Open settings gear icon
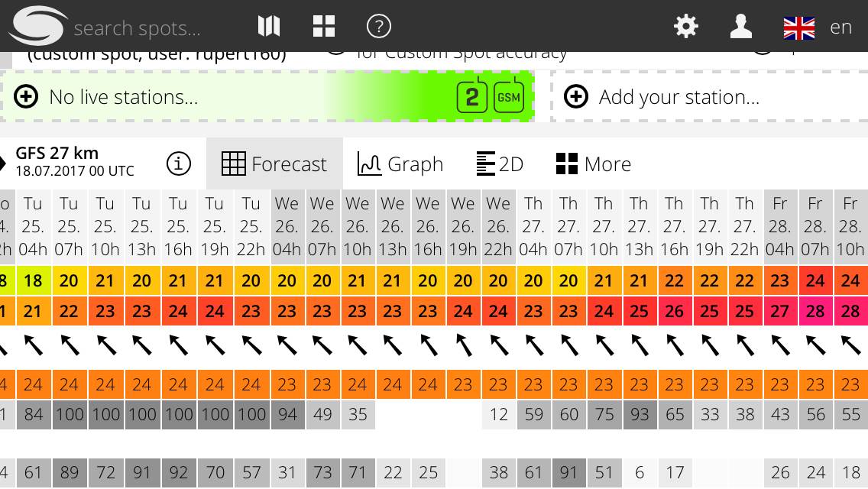Screen dimensions: 868x489 [x=685, y=27]
